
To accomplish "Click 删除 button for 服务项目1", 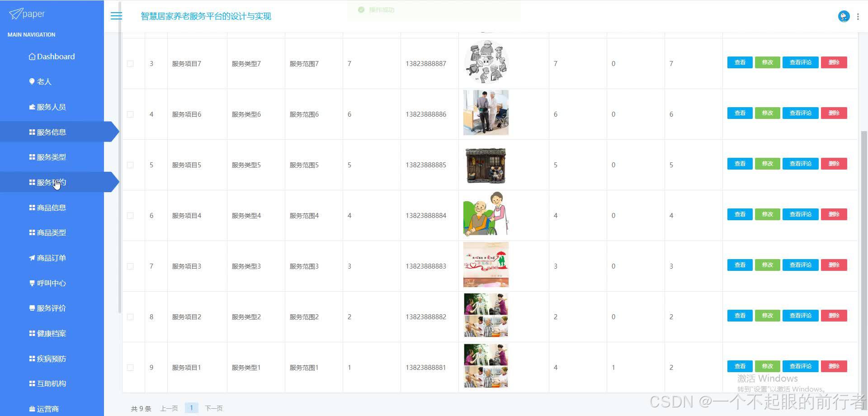I will (x=834, y=366).
